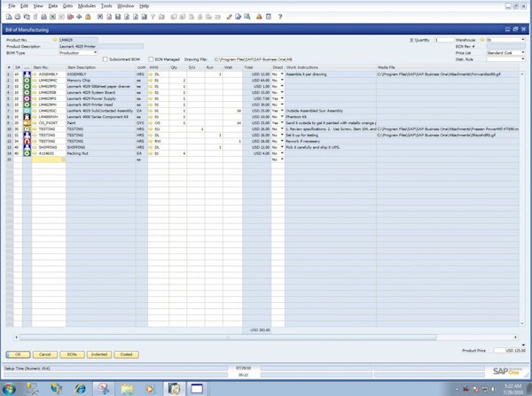The height and width of the screenshot is (396, 532).
Task: Open the Modules menu
Action: [x=86, y=5]
